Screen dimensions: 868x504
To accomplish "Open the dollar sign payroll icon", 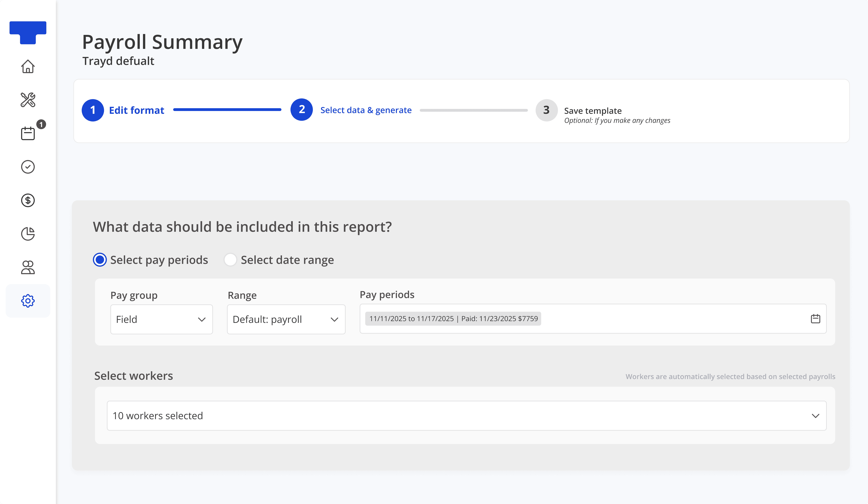I will (x=28, y=200).
